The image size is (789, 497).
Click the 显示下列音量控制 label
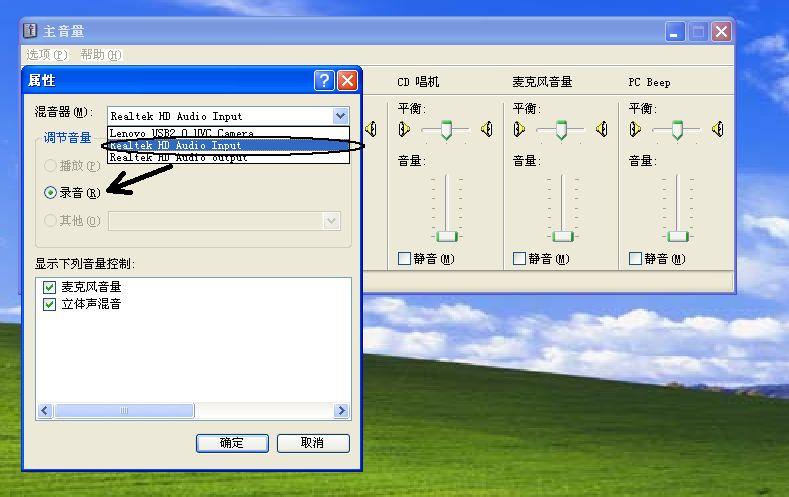85,264
